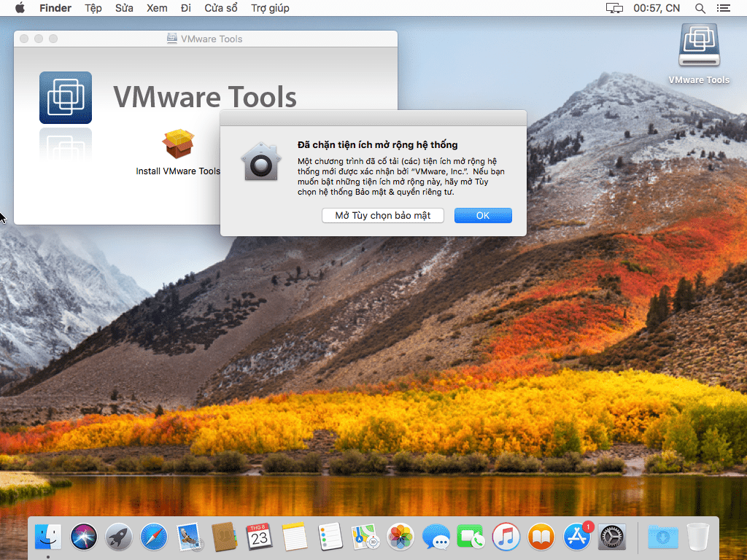Open iBooks from the Dock
Viewport: 747px width, 560px height.
[541, 537]
